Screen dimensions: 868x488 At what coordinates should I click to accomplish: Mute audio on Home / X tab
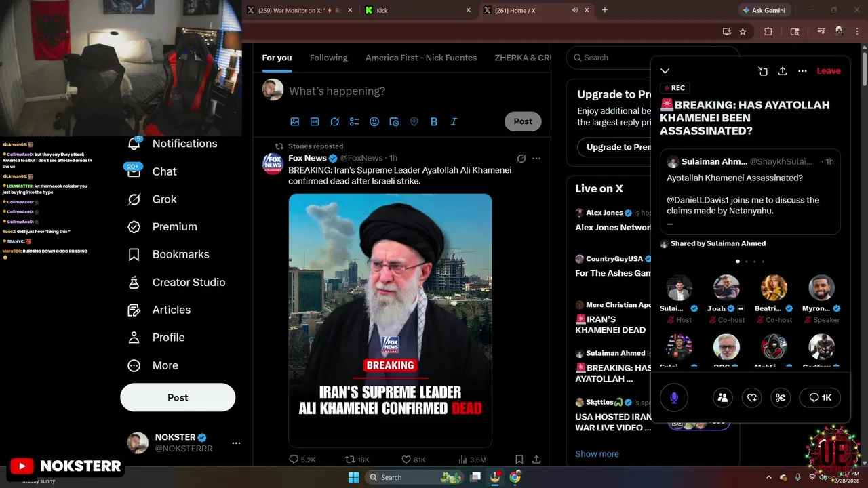(574, 10)
